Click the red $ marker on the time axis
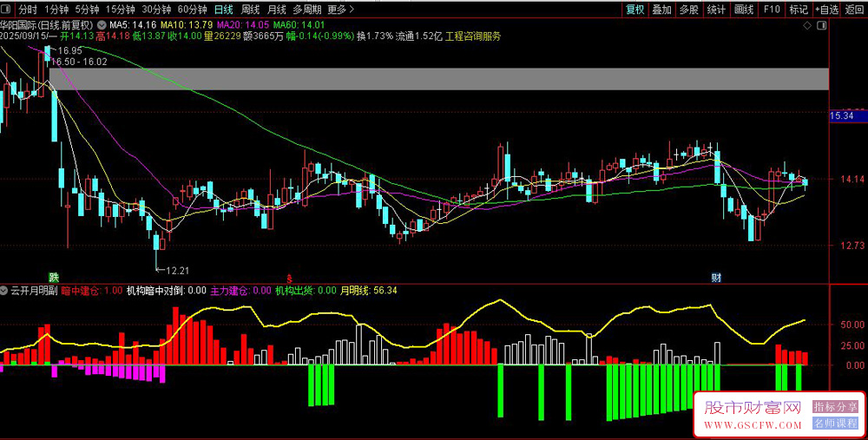 pos(288,278)
